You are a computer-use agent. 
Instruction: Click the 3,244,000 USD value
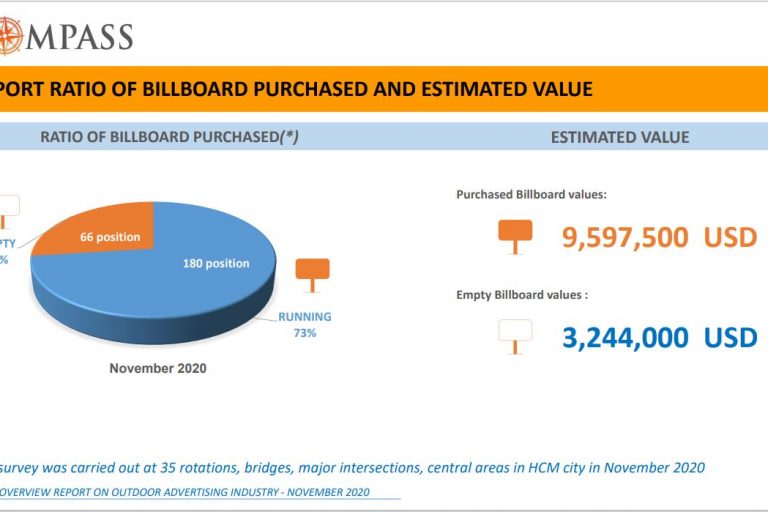pos(659,337)
